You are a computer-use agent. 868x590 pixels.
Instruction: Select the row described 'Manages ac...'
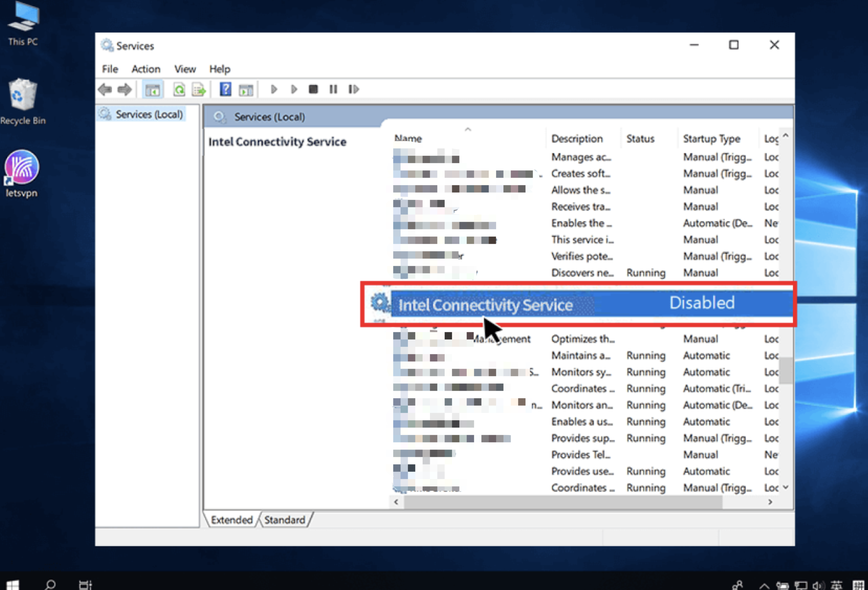click(586, 157)
